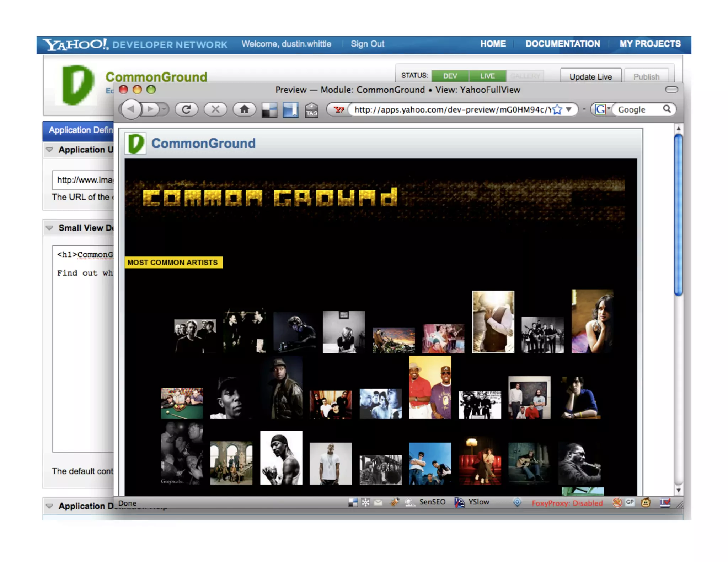This screenshot has width=728, height=562.
Task: Open DOCUMENTATION in the header
Action: (563, 44)
